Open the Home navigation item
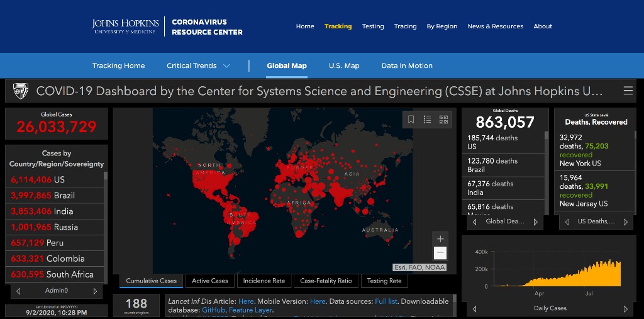The height and width of the screenshot is (319, 644). [x=305, y=26]
